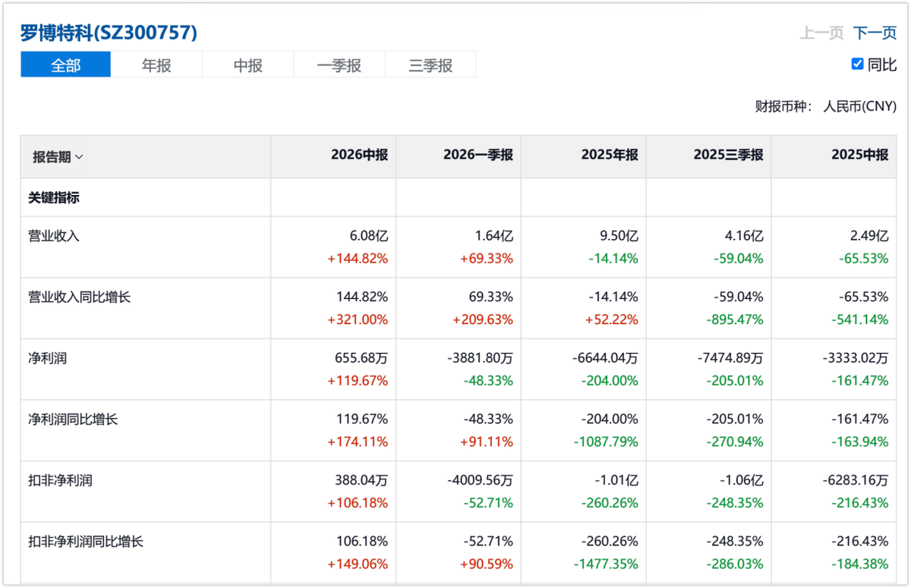Click the 营业收入同比增长 row label

[x=80, y=297]
